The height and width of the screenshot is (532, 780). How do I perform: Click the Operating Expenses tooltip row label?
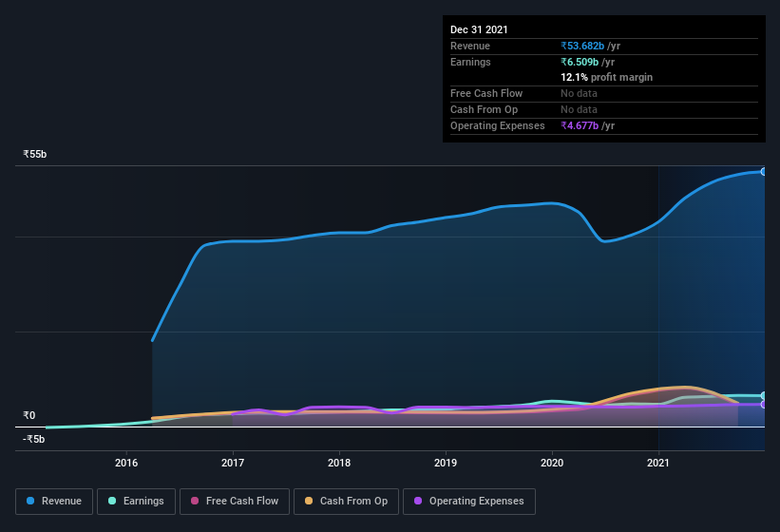pos(498,125)
